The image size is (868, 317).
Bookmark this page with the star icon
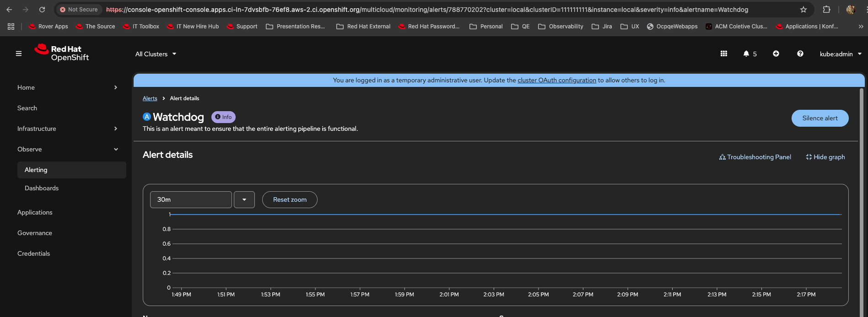coord(803,10)
